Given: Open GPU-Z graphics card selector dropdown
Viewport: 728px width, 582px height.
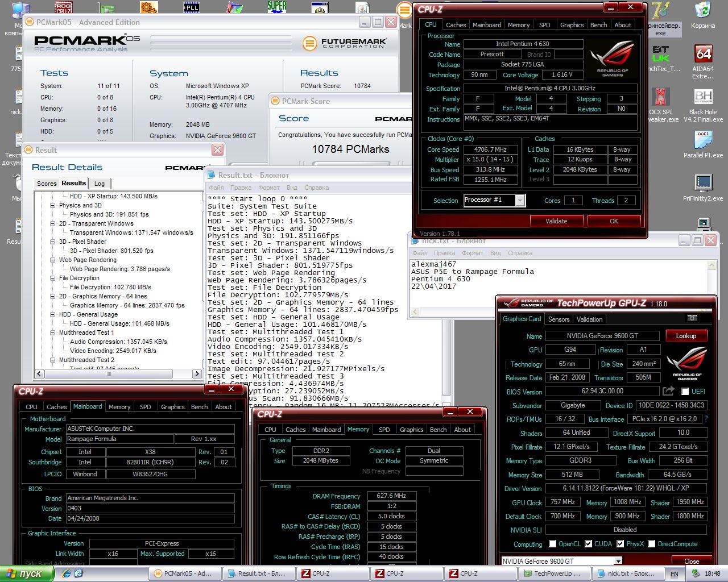Looking at the screenshot, I should coord(618,561).
